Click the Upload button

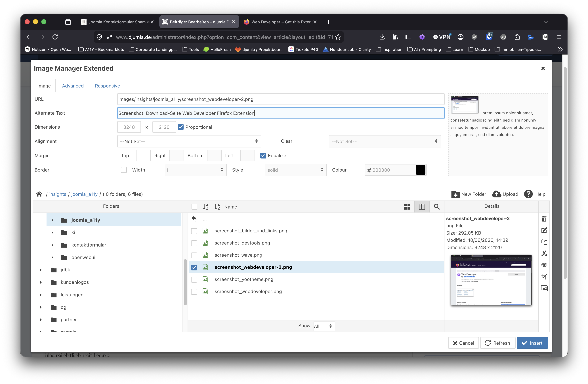505,194
